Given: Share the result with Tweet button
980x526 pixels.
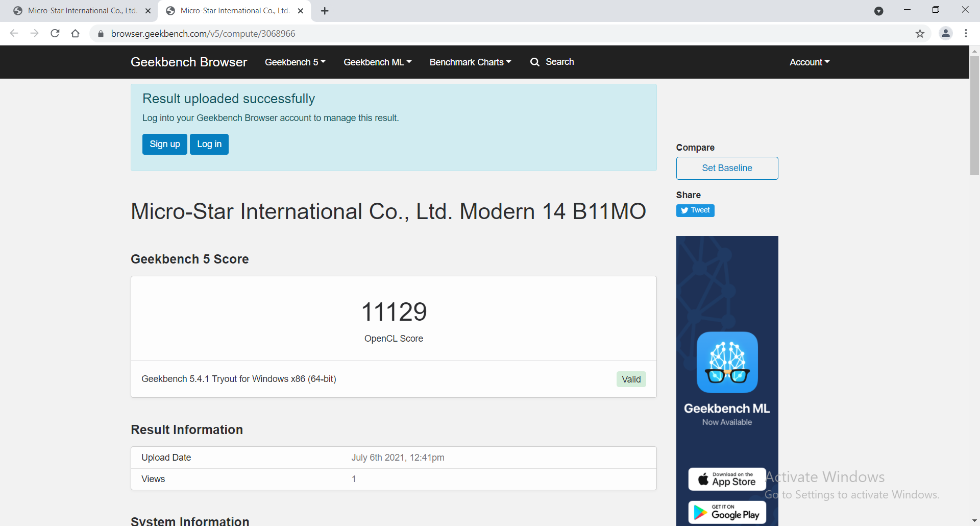Looking at the screenshot, I should (695, 210).
